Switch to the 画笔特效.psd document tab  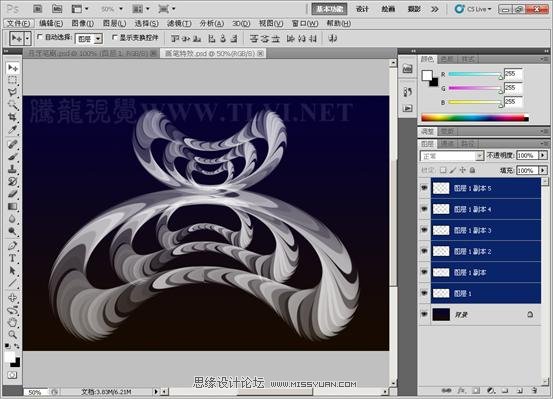(x=213, y=53)
